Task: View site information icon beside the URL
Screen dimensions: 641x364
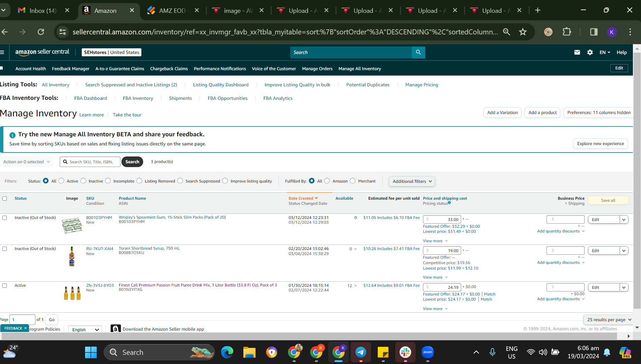Action: click(x=63, y=32)
